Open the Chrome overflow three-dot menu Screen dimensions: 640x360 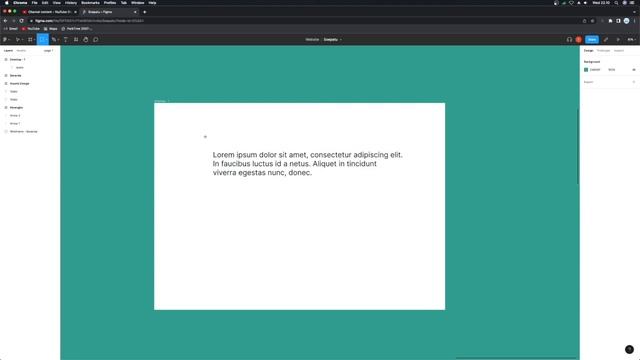[635, 21]
